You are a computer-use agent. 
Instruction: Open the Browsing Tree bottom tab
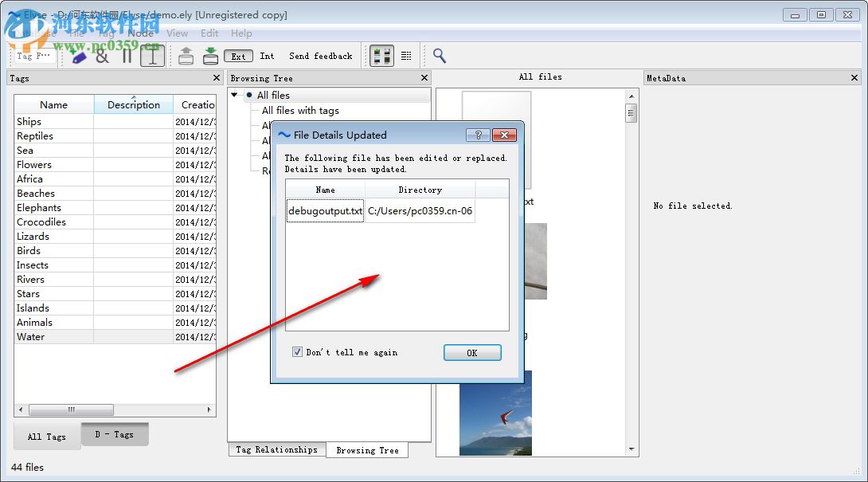pos(368,450)
